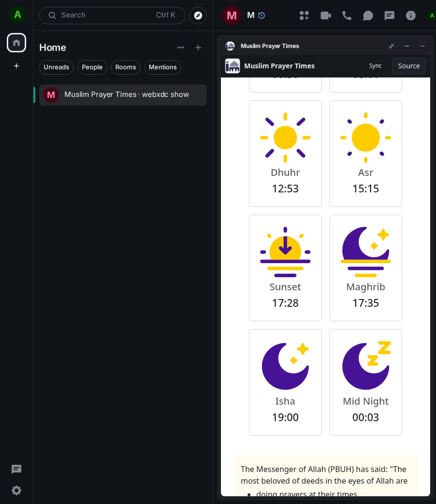Click the Sunset sun icon
436x504 pixels.
[x=285, y=252]
